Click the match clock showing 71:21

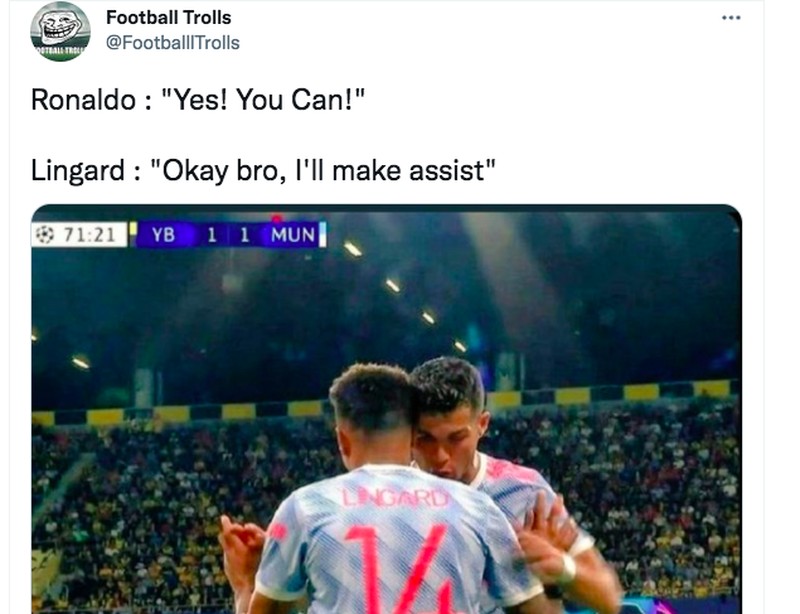pos(89,233)
